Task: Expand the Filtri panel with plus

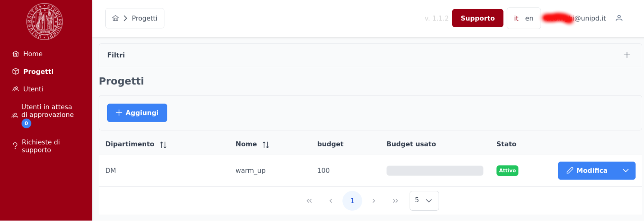Action: coord(627,55)
